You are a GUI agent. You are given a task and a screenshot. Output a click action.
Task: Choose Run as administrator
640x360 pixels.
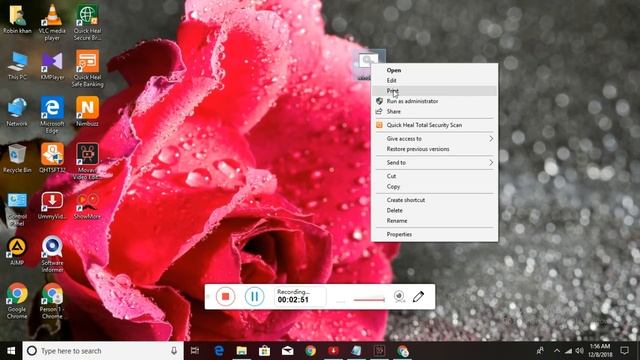[x=434, y=101]
